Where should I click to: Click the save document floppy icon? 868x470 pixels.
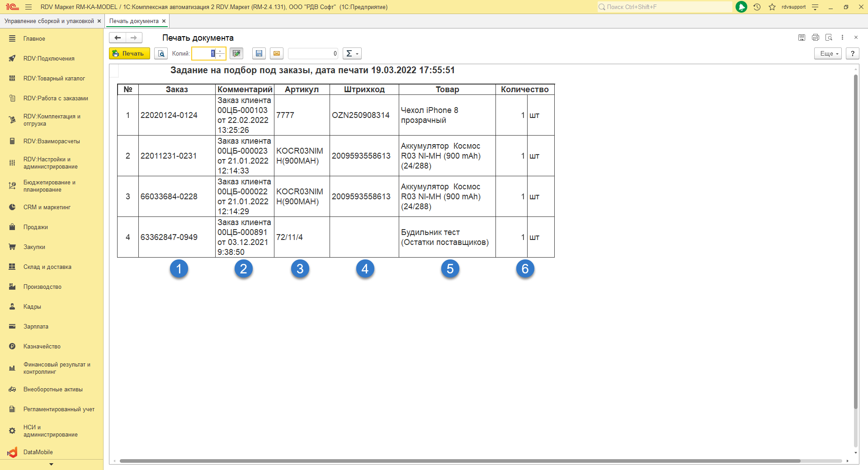point(259,53)
